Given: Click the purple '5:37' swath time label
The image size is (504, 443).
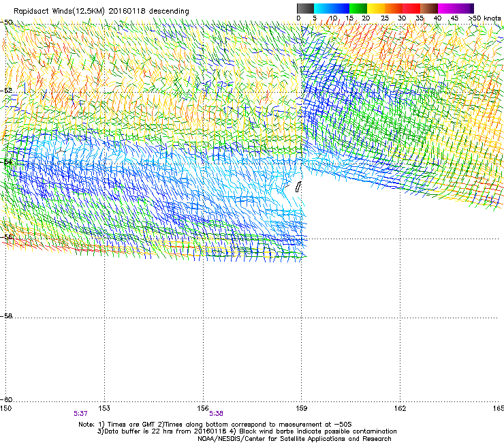Looking at the screenshot, I should coord(80,414).
